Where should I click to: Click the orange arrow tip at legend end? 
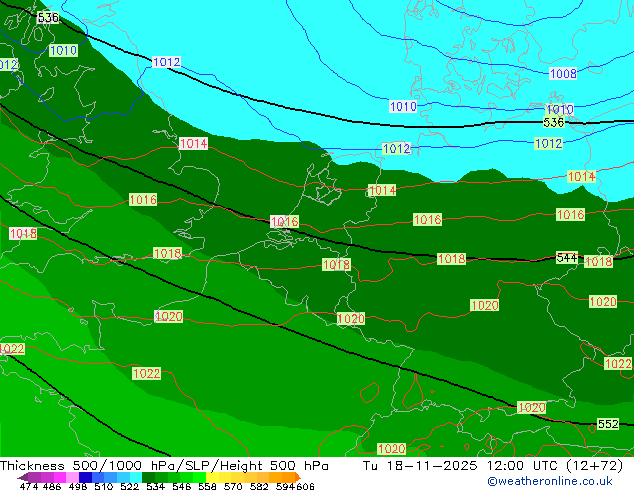(x=298, y=477)
